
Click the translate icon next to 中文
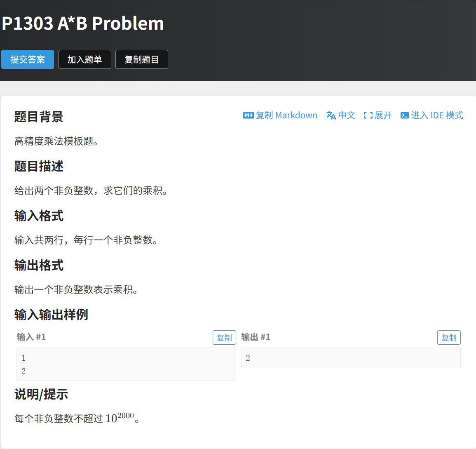click(x=331, y=115)
